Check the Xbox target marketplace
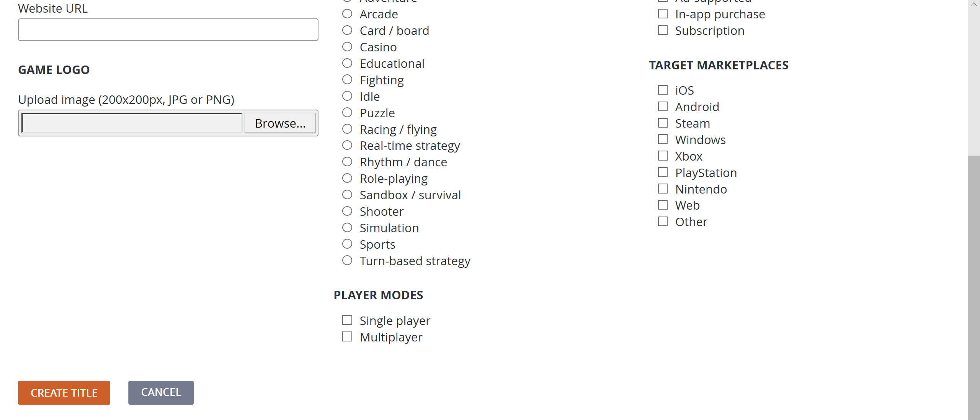980x420 pixels. pyautogui.click(x=663, y=156)
